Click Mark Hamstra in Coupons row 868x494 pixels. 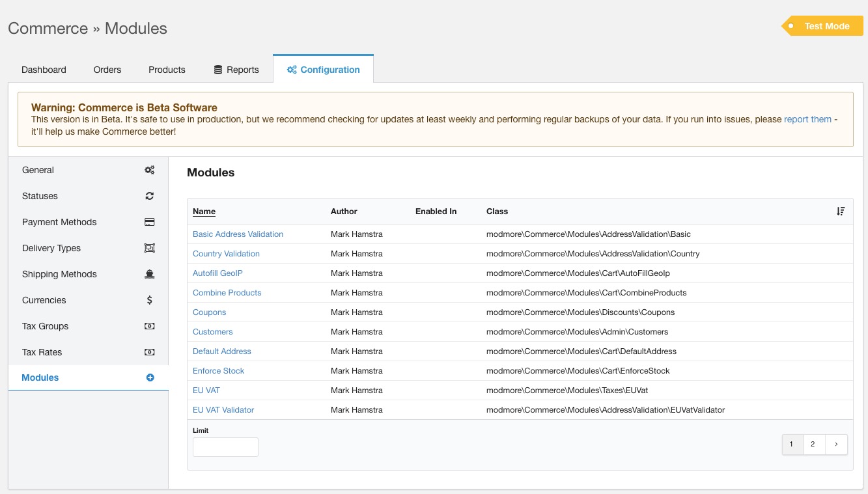(357, 312)
